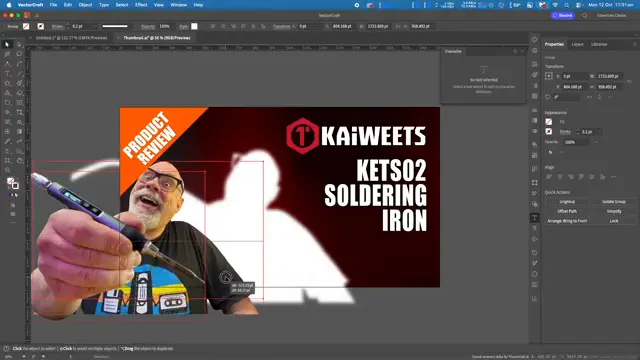
Task: Click fill swatch in control bar
Action: (x=26, y=26)
